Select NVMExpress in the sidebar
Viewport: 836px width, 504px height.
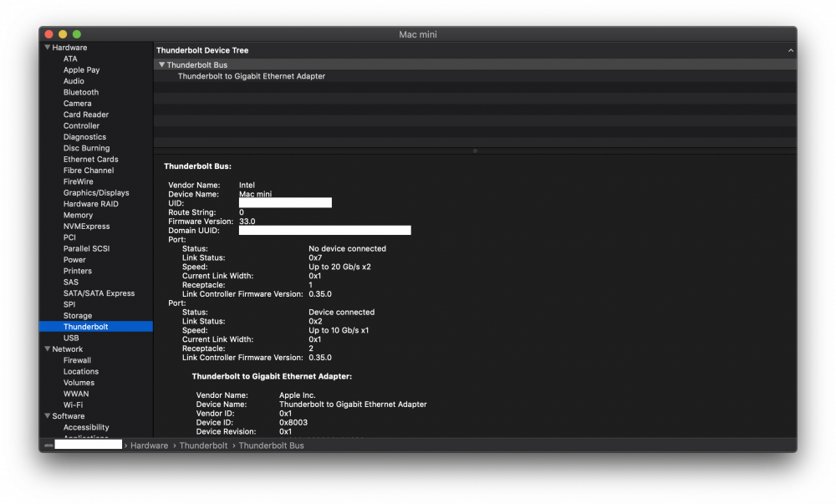[x=86, y=227]
